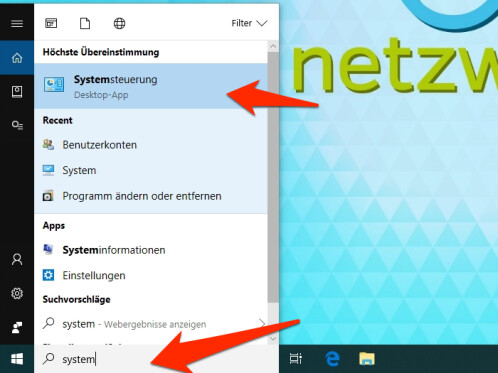Click the reminders list icon in the sidebar
The height and width of the screenshot is (373, 498).
click(x=17, y=125)
